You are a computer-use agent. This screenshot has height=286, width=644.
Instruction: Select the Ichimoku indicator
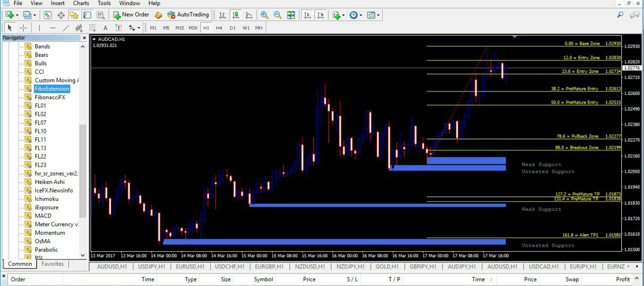coord(46,199)
